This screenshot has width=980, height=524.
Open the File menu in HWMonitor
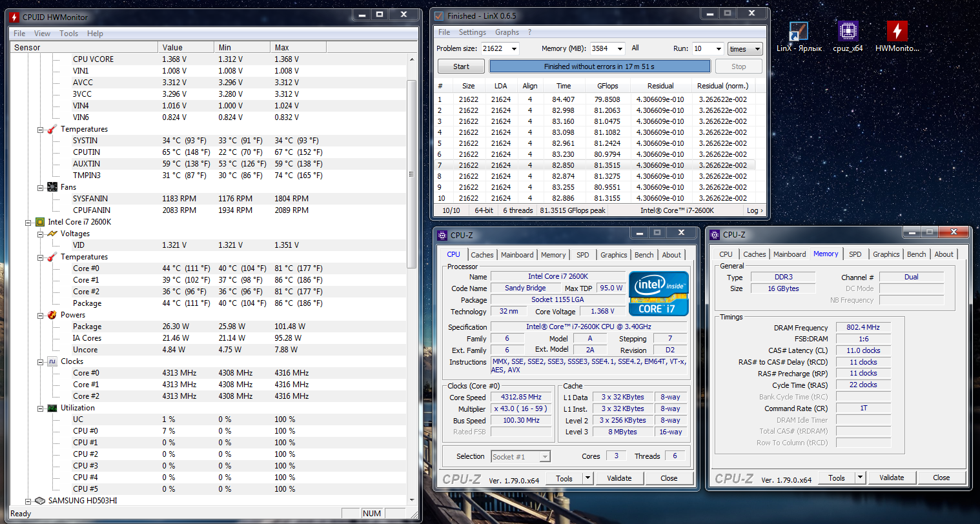tap(19, 34)
